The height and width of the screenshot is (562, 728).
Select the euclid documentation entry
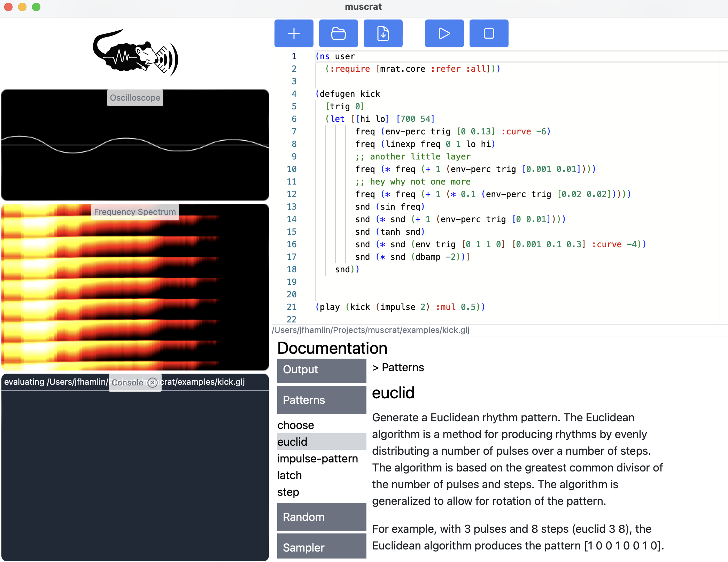293,442
